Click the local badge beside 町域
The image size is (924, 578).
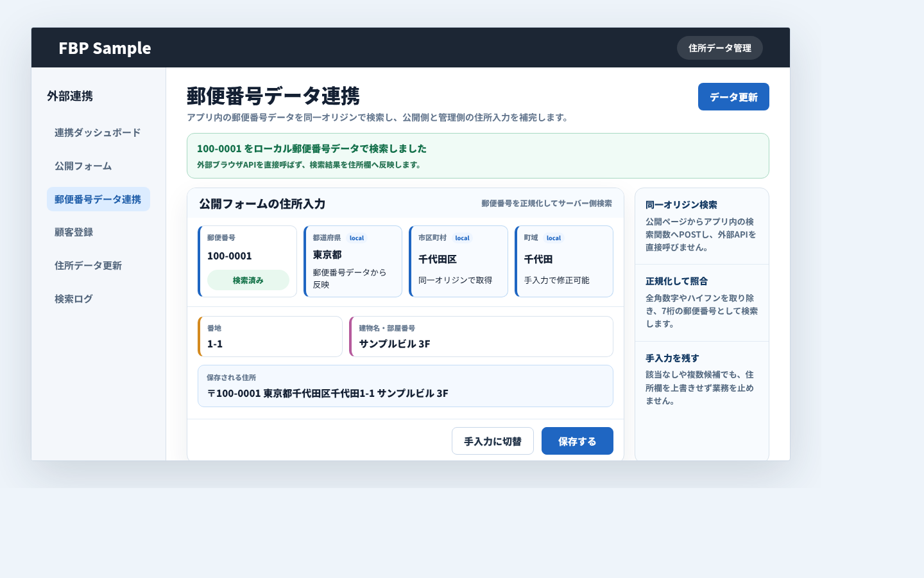554,238
